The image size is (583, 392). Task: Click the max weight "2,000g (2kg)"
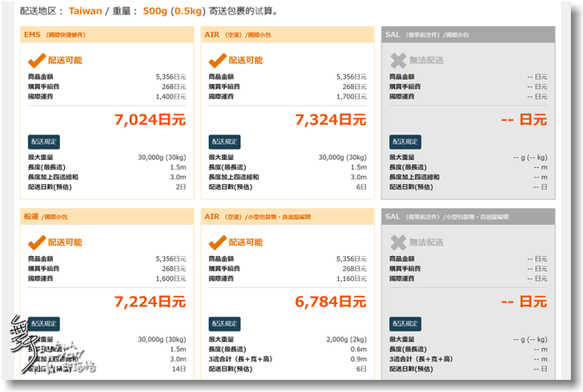click(x=347, y=339)
